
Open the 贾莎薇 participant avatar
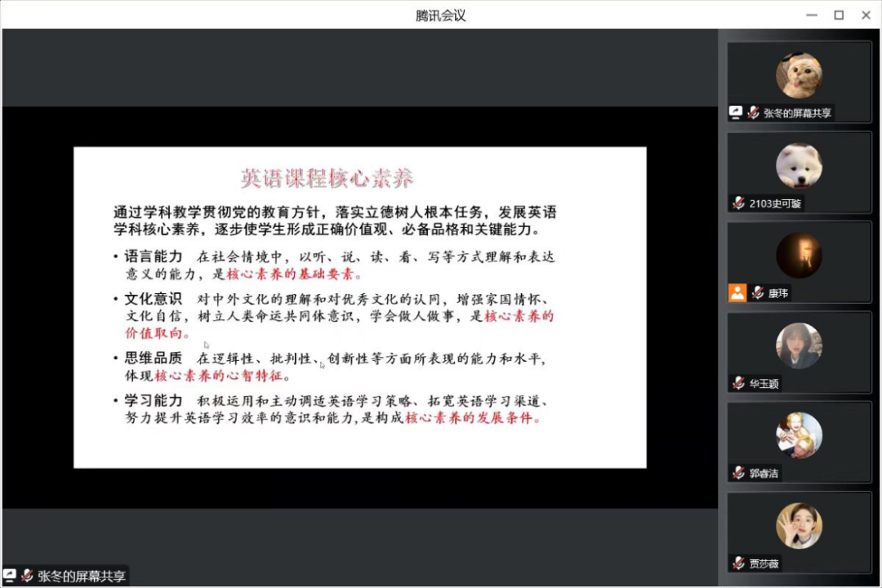coord(799,525)
